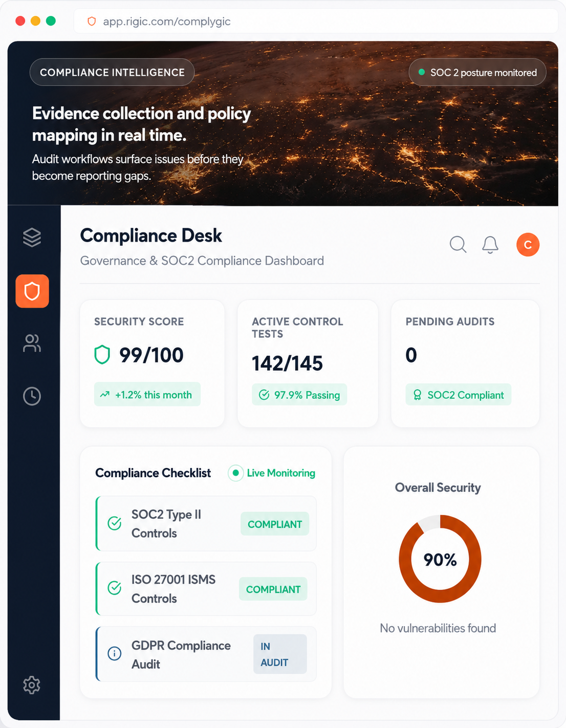
Task: Click the 142/145 active control tests value
Action: click(287, 363)
